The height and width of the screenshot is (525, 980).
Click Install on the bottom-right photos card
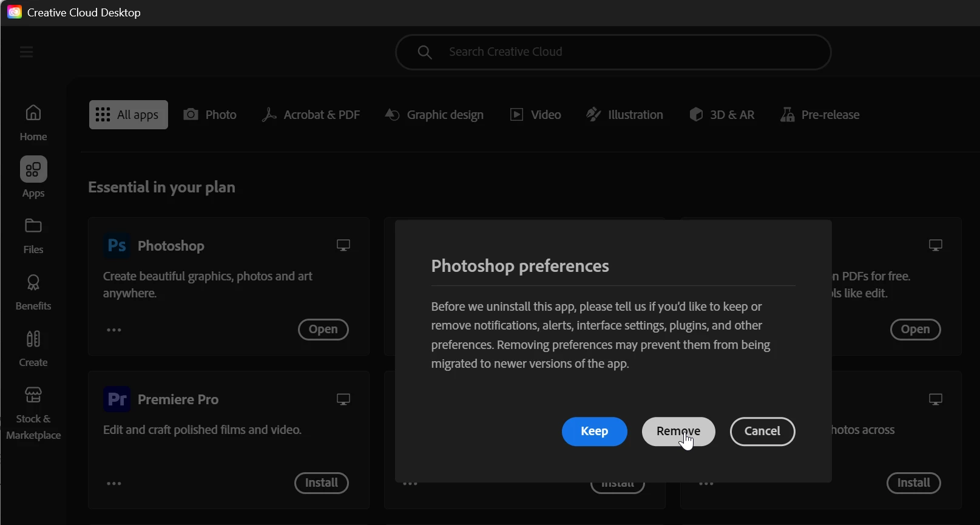914,483
